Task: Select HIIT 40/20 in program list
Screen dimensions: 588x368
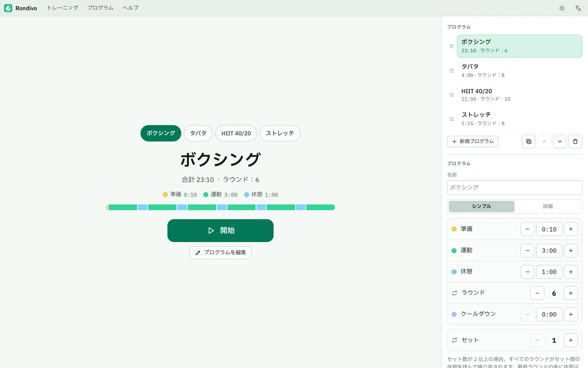Action: (x=519, y=95)
